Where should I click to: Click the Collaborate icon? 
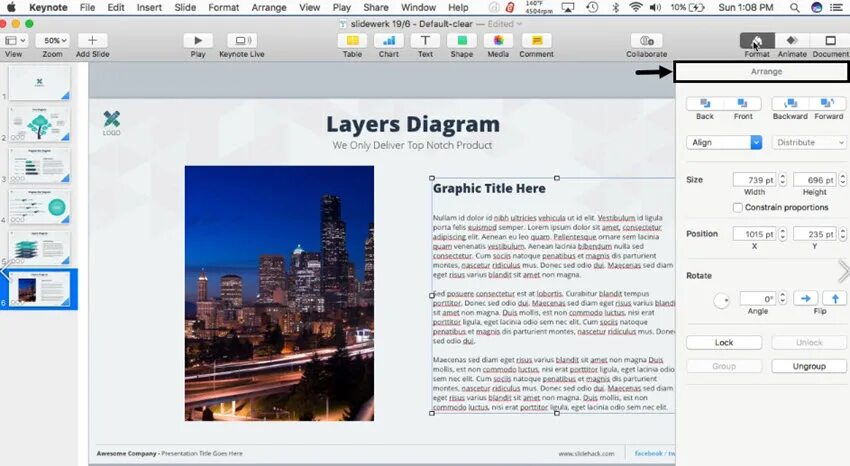point(646,41)
